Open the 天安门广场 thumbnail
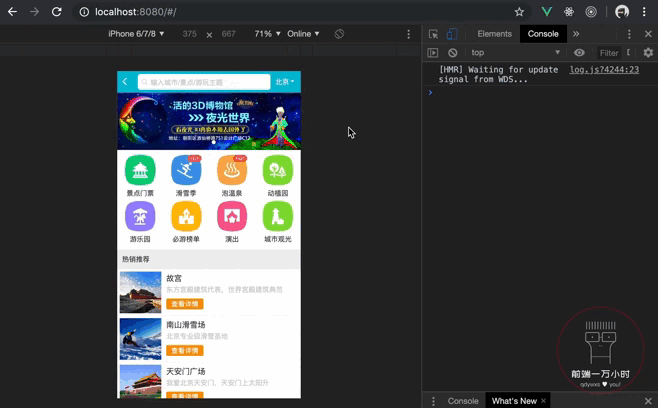 (x=140, y=381)
